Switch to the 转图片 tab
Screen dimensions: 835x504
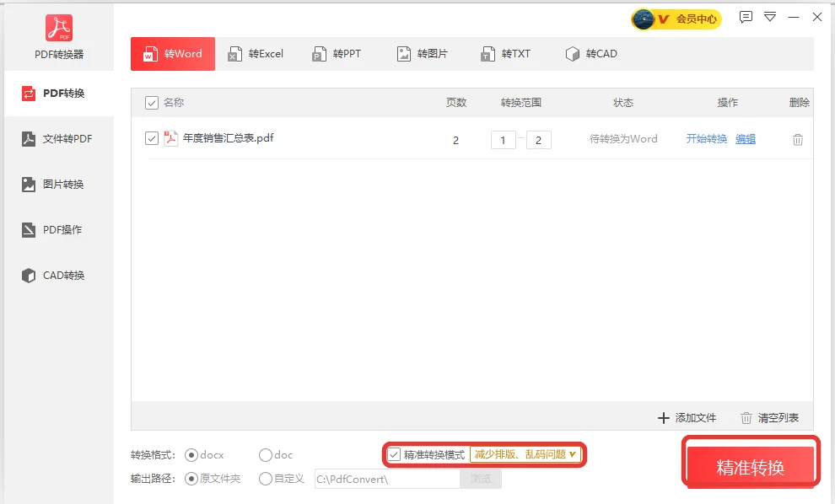tap(422, 54)
